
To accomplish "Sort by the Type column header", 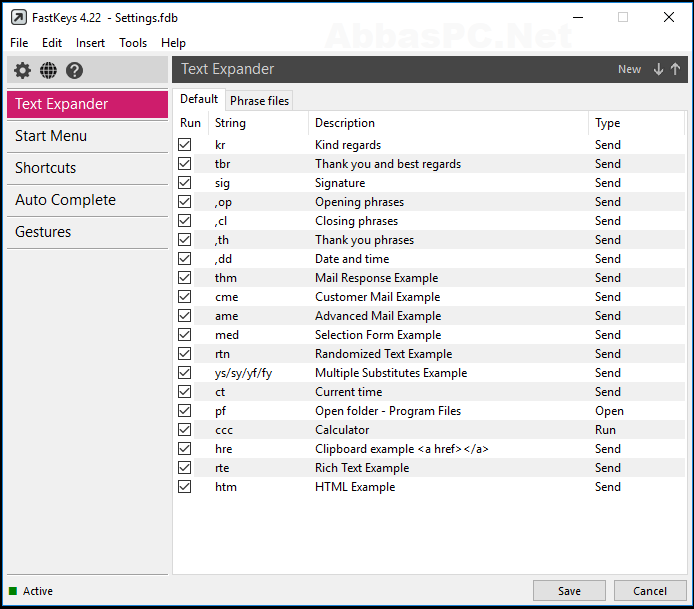I will click(636, 123).
